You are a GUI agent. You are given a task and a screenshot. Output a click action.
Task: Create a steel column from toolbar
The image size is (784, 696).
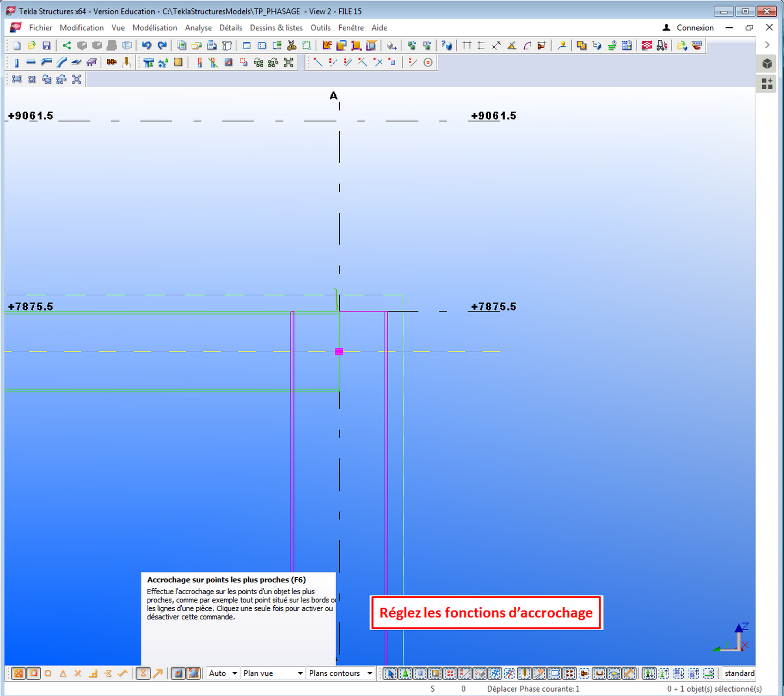click(16, 63)
